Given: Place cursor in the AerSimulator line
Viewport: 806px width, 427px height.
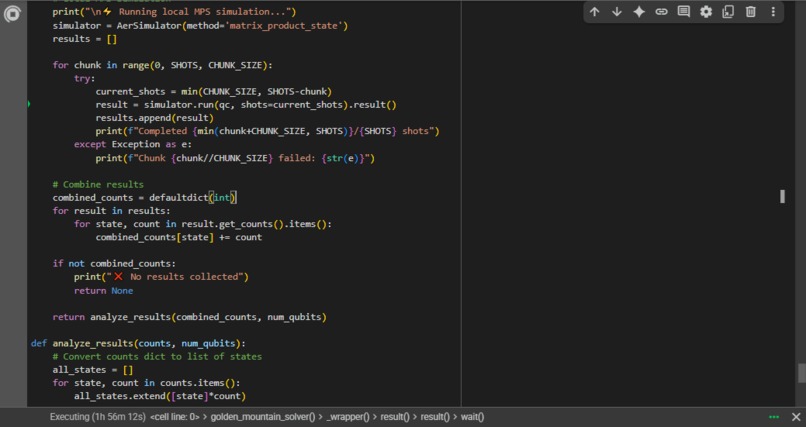Looking at the screenshot, I should point(200,26).
